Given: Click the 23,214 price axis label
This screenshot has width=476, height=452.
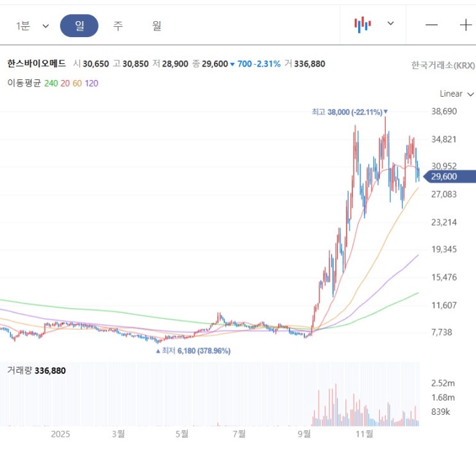Looking at the screenshot, I should pyautogui.click(x=444, y=222).
